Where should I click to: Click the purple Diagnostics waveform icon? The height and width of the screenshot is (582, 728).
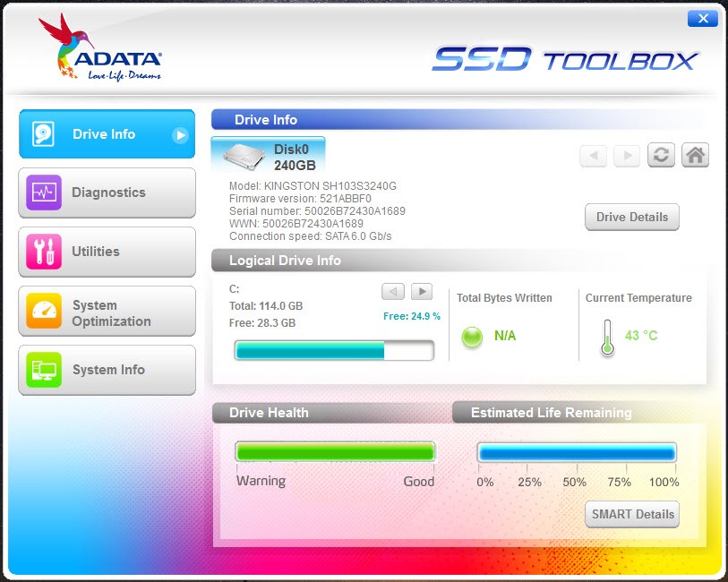(x=44, y=193)
